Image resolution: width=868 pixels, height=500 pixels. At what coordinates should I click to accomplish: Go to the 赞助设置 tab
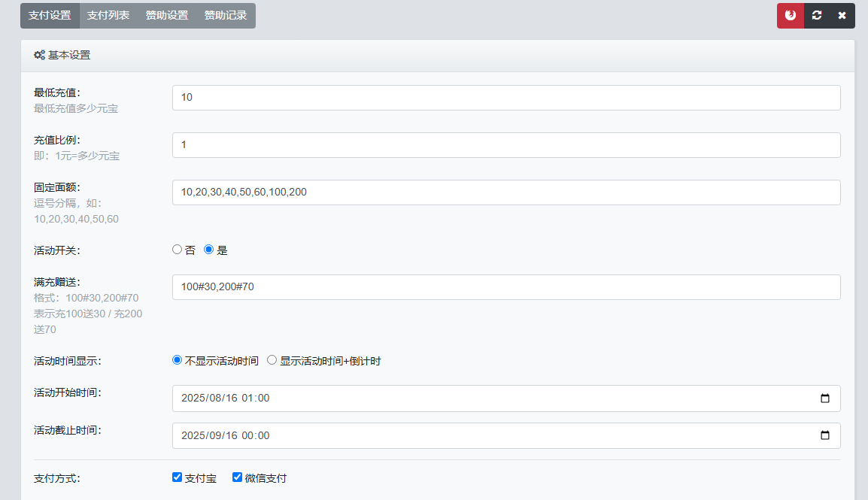167,16
